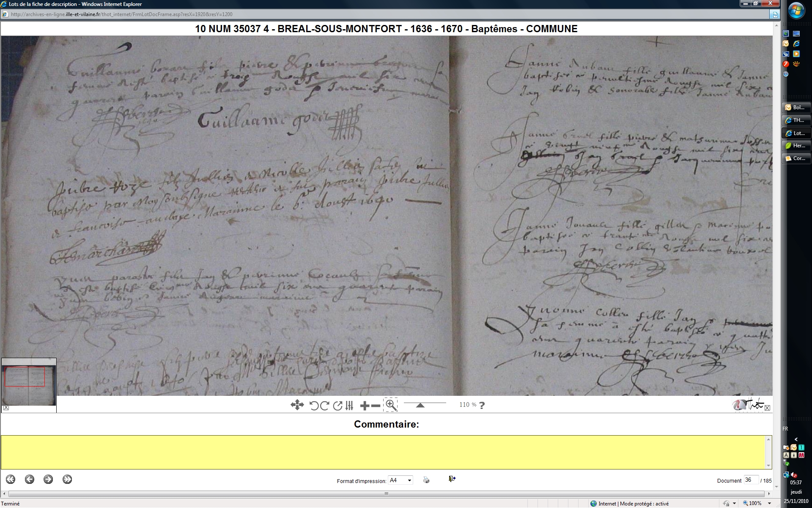Viewport: 812px width, 508px height.
Task: Activate the magnifier zone zoom tool
Action: pyautogui.click(x=390, y=405)
